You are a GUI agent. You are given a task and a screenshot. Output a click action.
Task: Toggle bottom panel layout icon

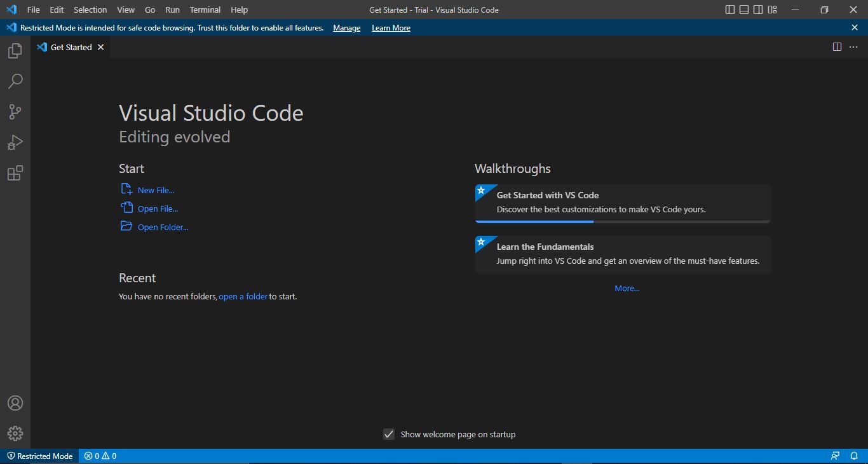[744, 10]
